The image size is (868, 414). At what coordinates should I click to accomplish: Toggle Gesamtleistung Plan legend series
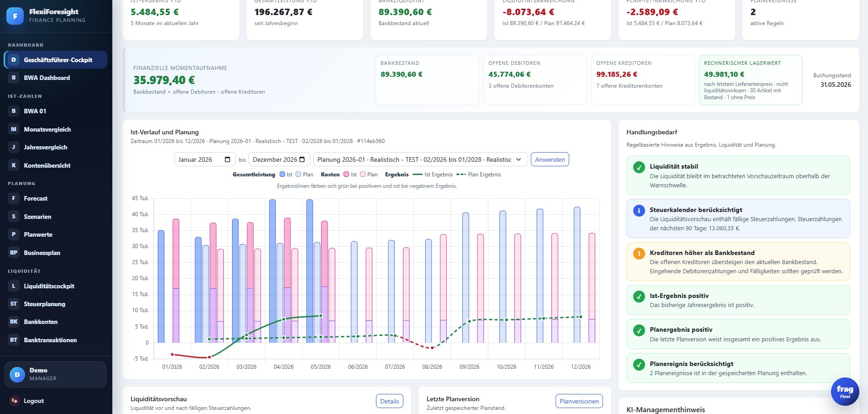[x=304, y=175]
